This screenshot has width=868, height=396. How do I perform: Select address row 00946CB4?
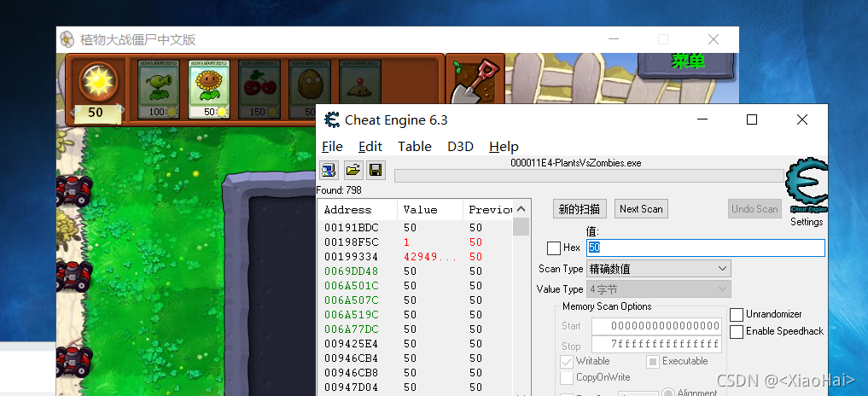(x=416, y=358)
